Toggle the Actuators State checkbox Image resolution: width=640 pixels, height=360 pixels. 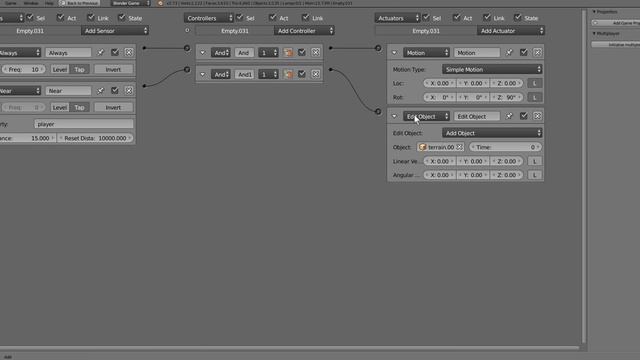[518, 18]
